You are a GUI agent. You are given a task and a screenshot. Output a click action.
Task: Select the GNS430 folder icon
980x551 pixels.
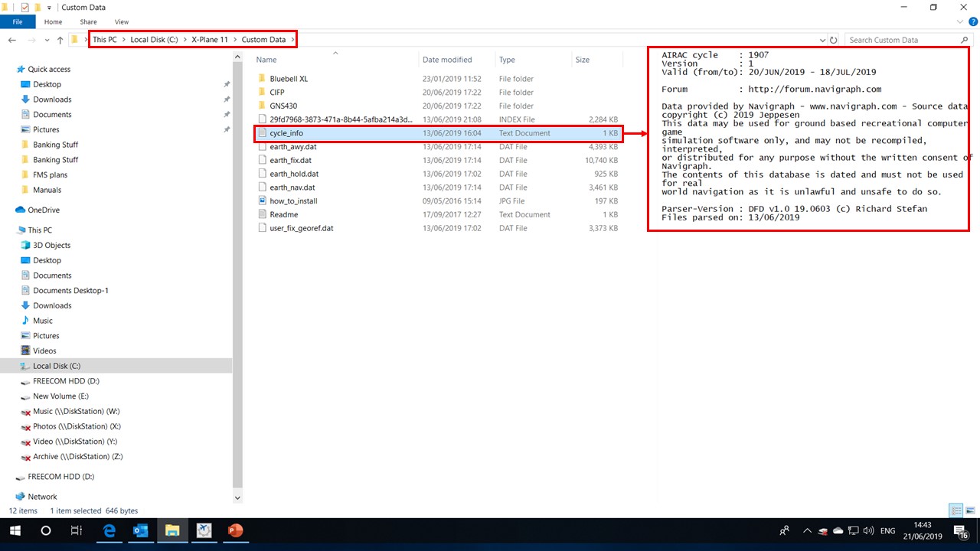click(262, 106)
